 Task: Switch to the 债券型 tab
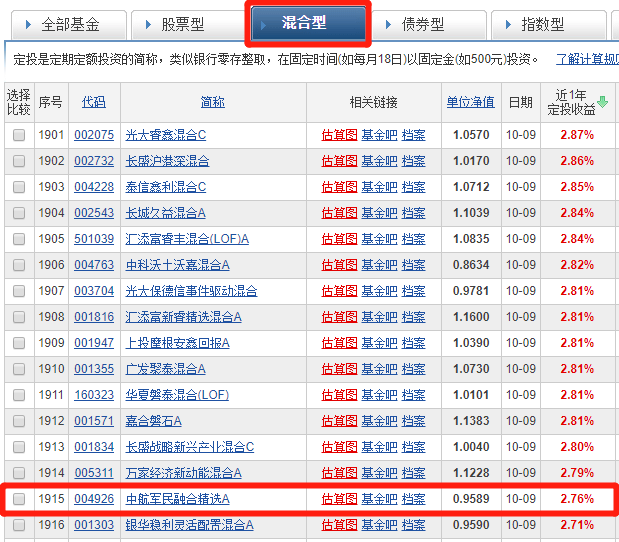pyautogui.click(x=430, y=25)
